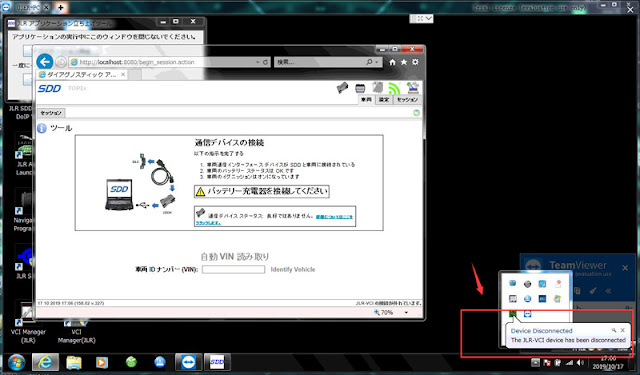Click Internet Explorer on the taskbar

pos(46,362)
